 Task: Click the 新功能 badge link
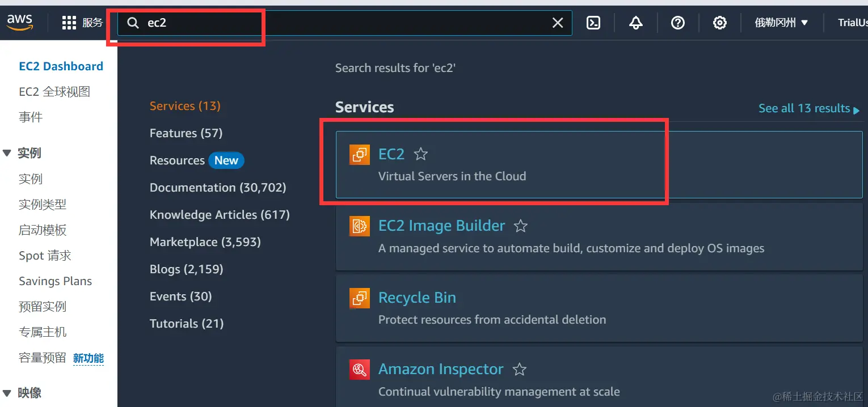coord(89,358)
